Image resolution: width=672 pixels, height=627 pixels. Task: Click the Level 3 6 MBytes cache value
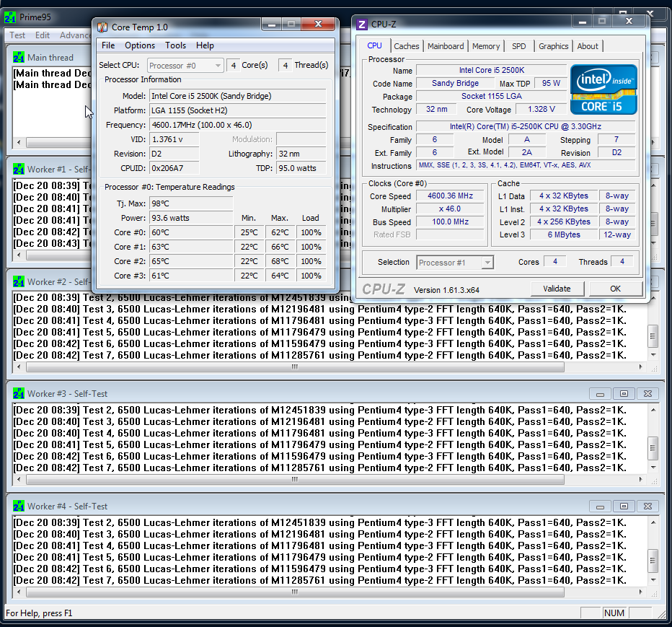tap(564, 234)
